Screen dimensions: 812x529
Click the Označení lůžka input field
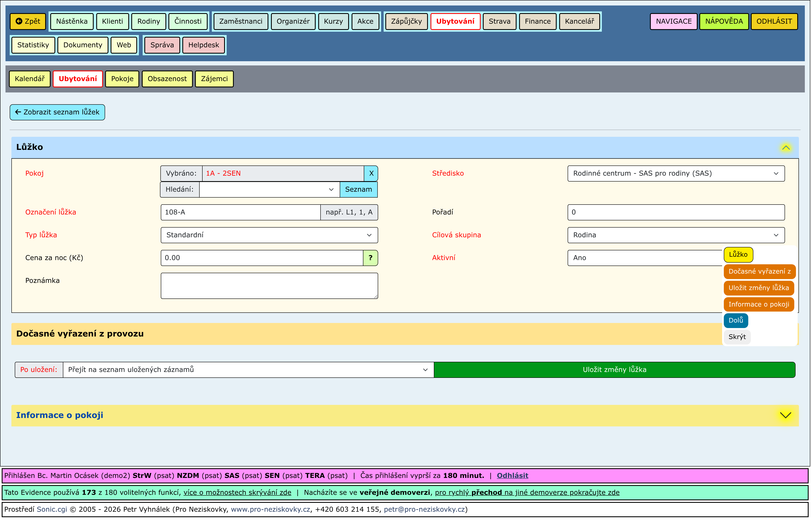[x=241, y=212]
